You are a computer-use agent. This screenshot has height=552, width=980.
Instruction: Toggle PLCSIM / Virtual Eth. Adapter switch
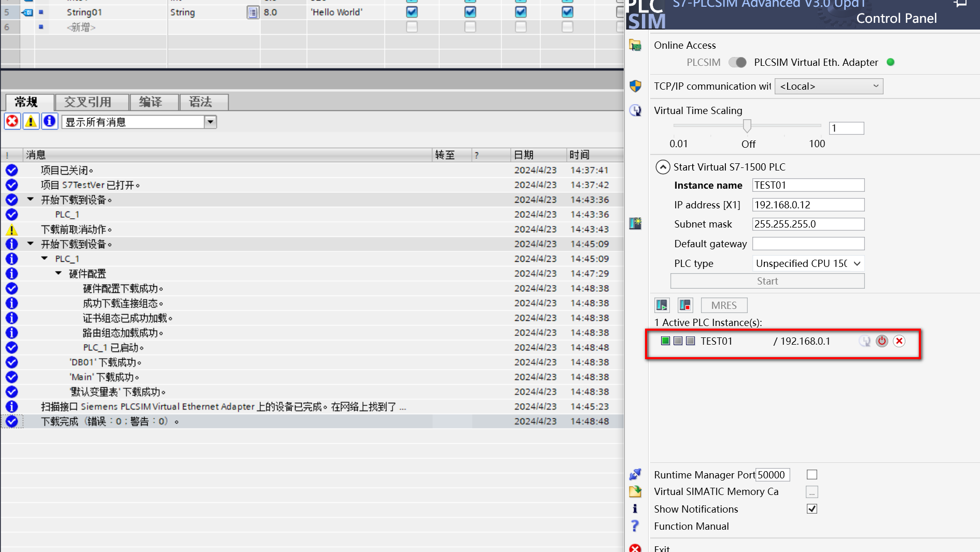click(x=737, y=62)
